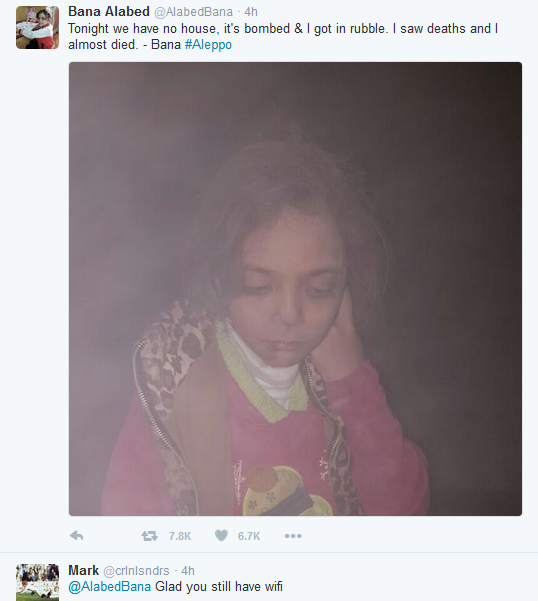Expand the attached photo of the girl
The width and height of the screenshot is (538, 601).
pos(295,289)
